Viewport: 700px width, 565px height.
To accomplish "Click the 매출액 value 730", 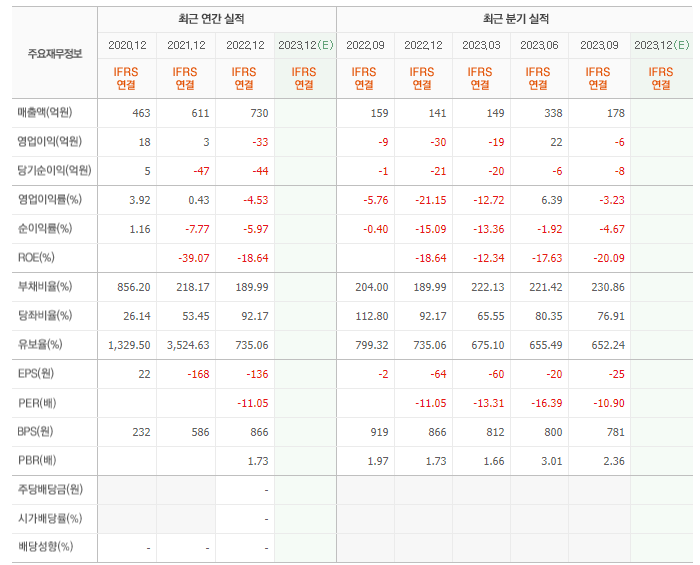I will [x=259, y=113].
